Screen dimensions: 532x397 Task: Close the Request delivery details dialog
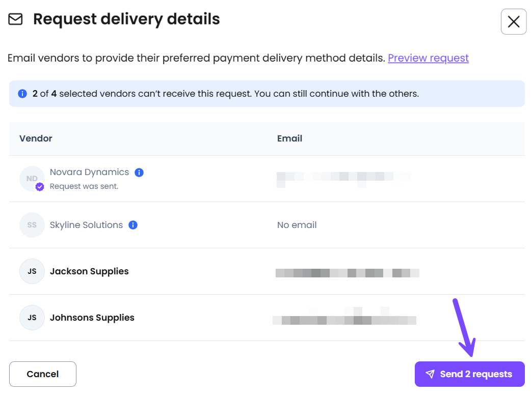[514, 22]
